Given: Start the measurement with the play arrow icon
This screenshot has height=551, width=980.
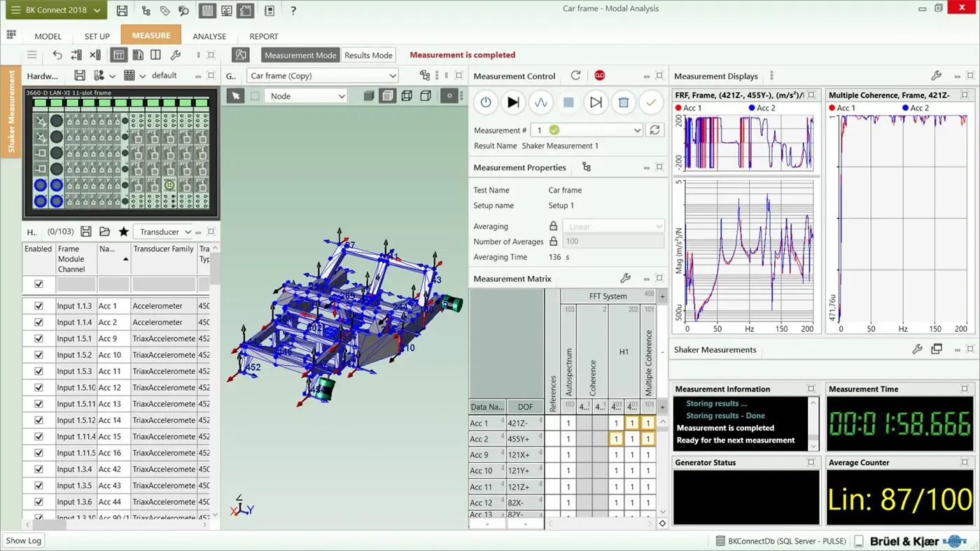Looking at the screenshot, I should pyautogui.click(x=513, y=102).
